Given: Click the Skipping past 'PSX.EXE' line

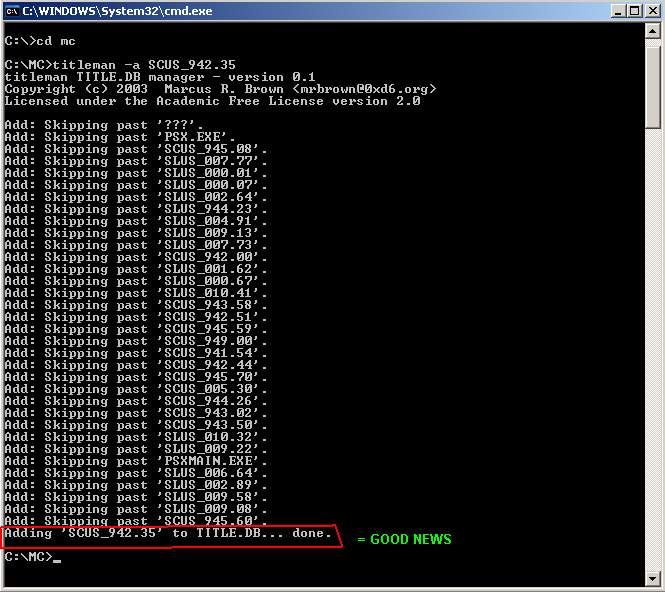Looking at the screenshot, I should (x=120, y=137).
